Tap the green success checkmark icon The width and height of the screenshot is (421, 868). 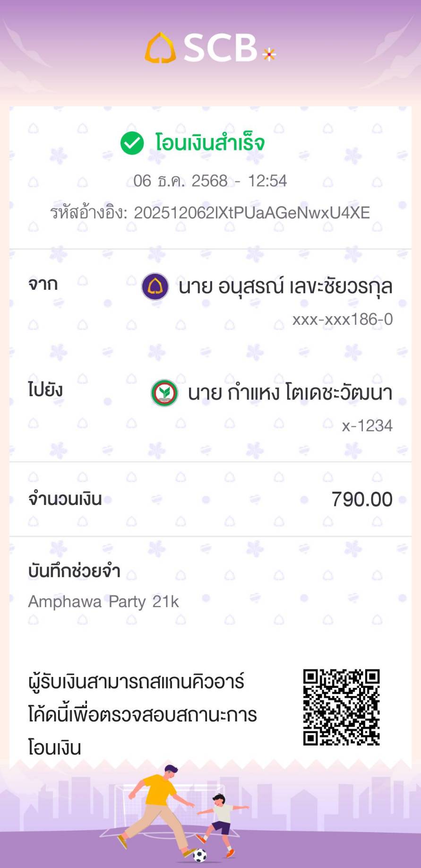tap(132, 143)
